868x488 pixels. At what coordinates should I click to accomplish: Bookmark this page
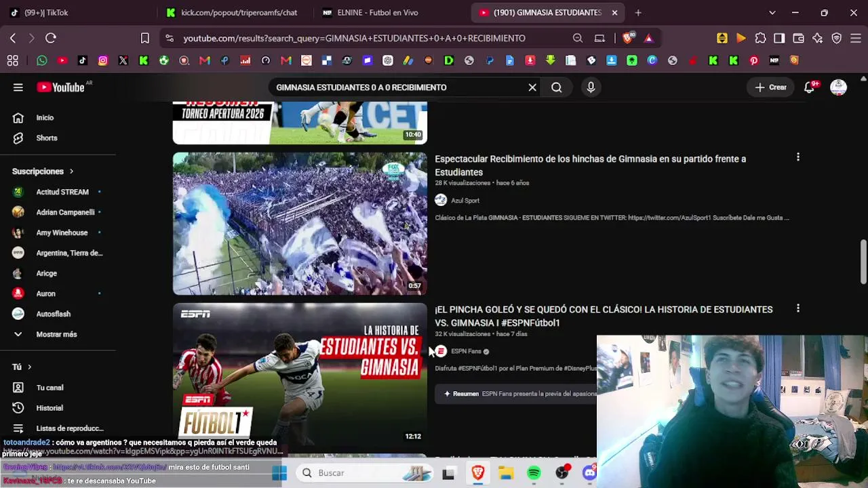[144, 38]
